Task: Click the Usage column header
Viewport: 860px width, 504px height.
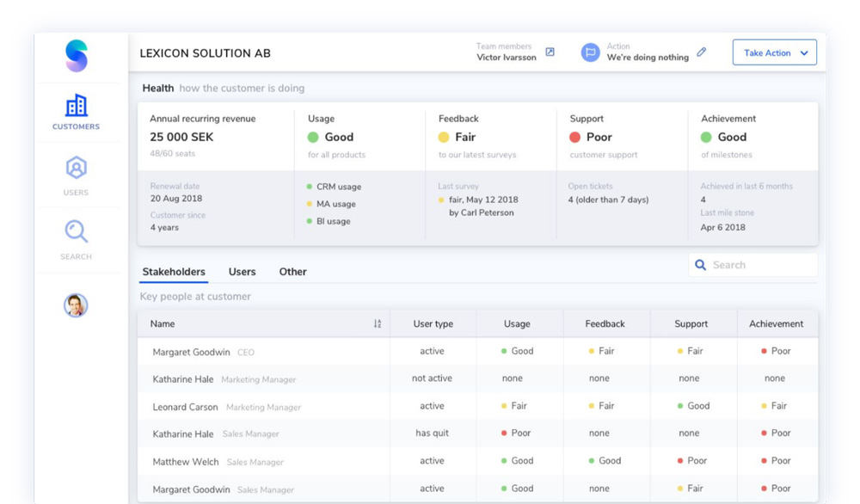Action: (x=517, y=324)
